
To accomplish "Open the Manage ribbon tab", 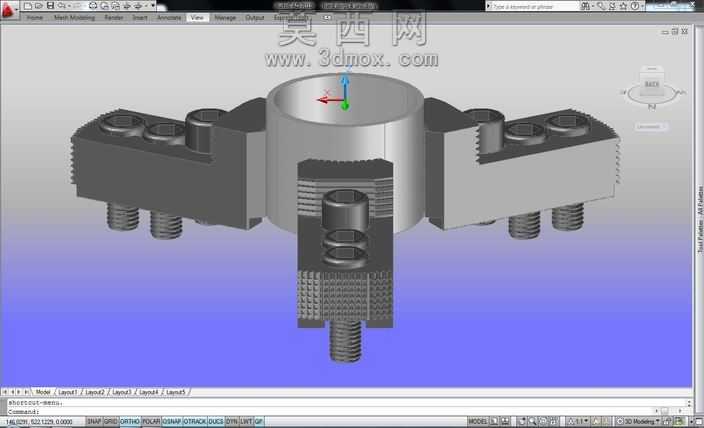I will point(225,18).
